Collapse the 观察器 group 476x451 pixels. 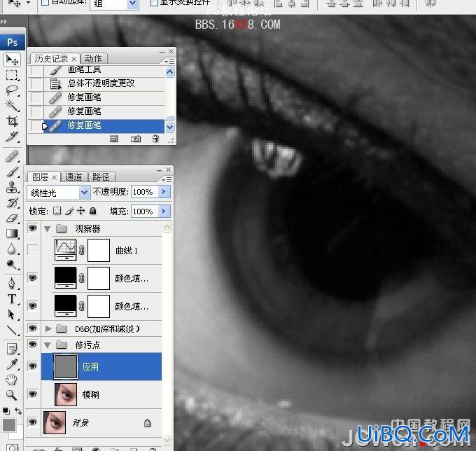(x=47, y=229)
